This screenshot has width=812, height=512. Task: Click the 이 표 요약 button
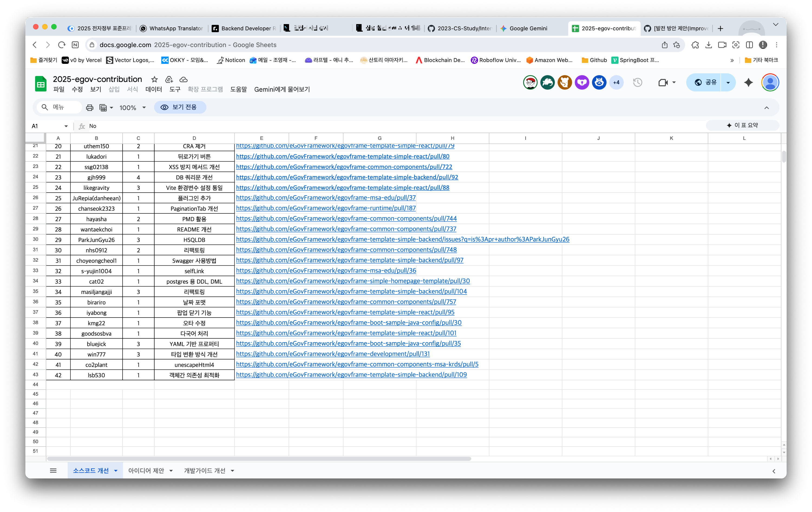742,125
